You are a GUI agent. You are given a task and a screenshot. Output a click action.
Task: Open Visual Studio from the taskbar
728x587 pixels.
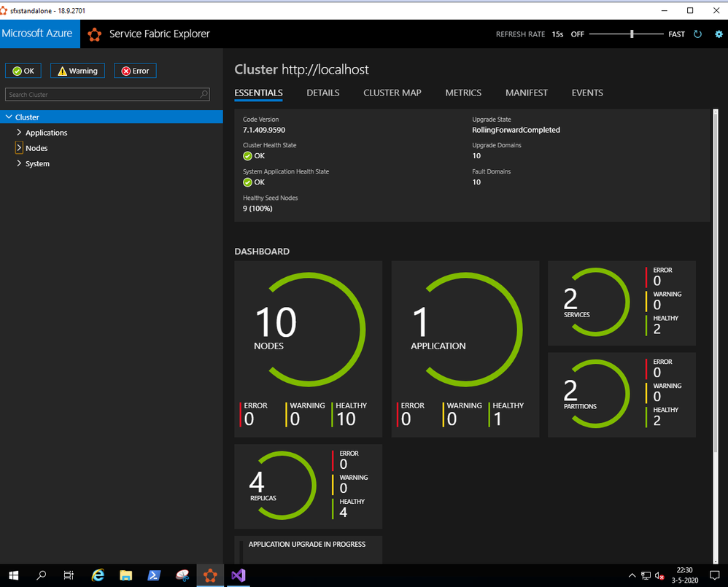click(x=238, y=575)
